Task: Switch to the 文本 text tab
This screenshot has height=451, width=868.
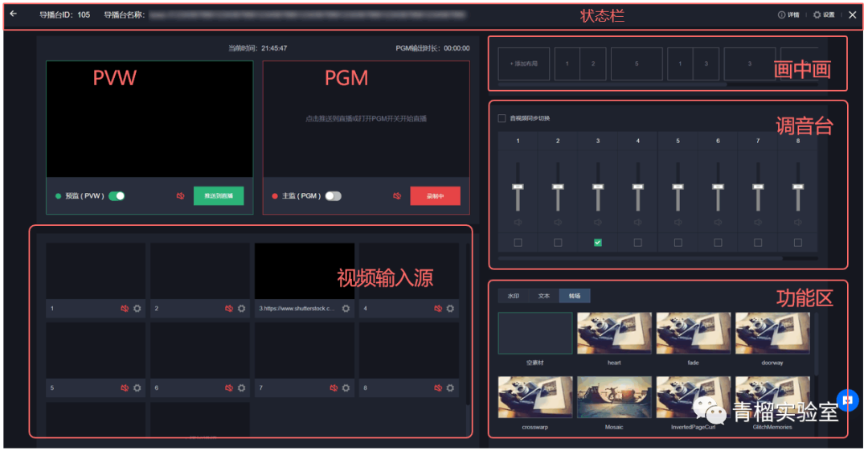Action: pyautogui.click(x=543, y=296)
